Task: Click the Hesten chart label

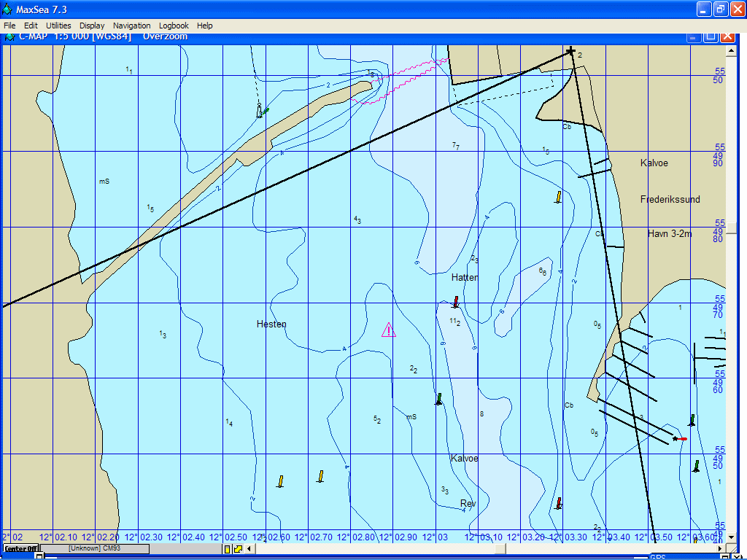Action: [x=271, y=324]
